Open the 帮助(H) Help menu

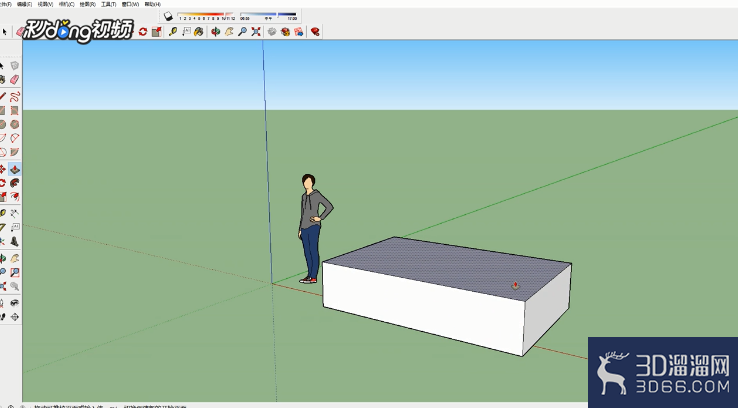tap(152, 4)
